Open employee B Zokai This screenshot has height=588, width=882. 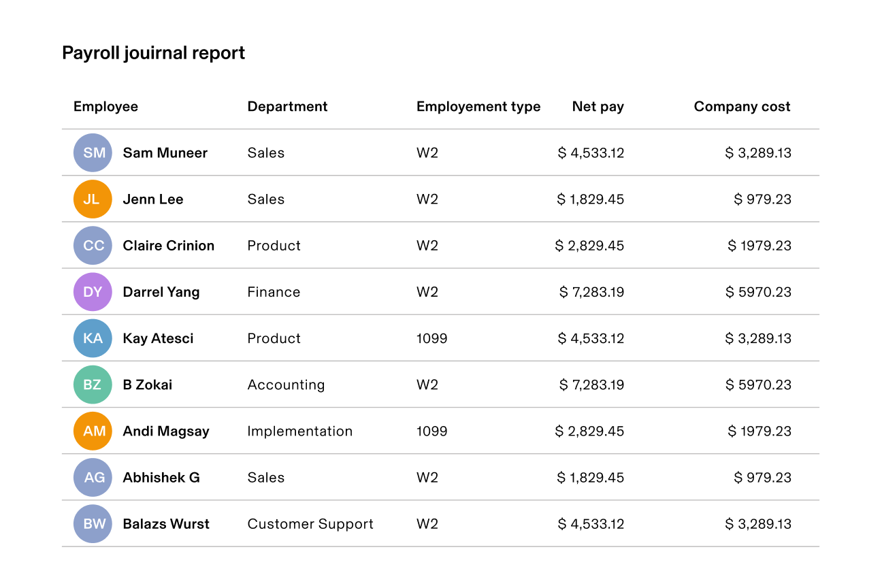point(147,385)
